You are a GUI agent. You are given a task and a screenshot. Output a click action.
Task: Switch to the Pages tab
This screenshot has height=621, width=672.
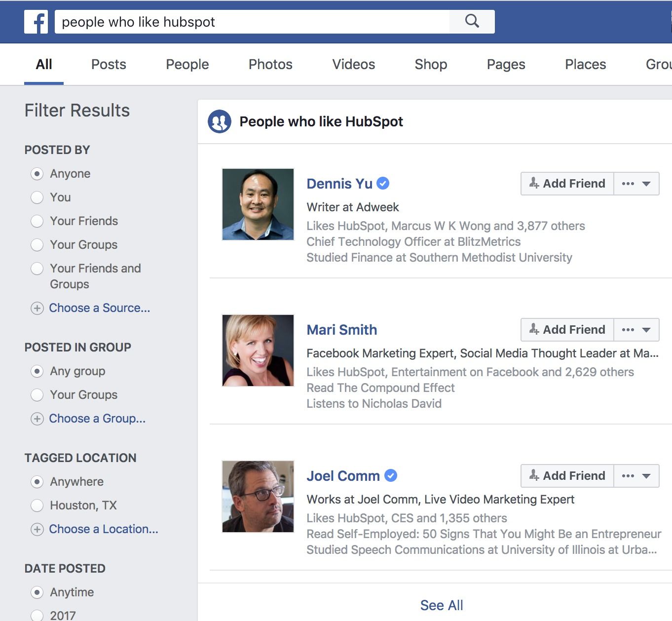(506, 64)
